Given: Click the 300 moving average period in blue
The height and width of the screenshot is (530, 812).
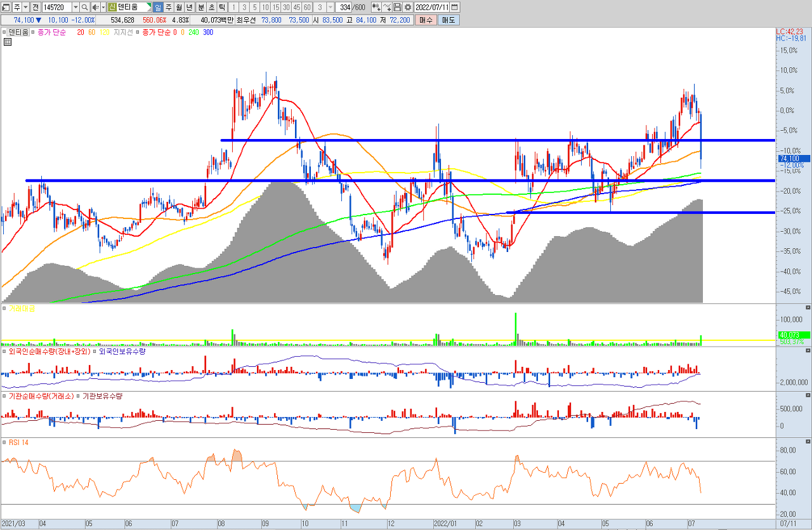Looking at the screenshot, I should coord(208,32).
